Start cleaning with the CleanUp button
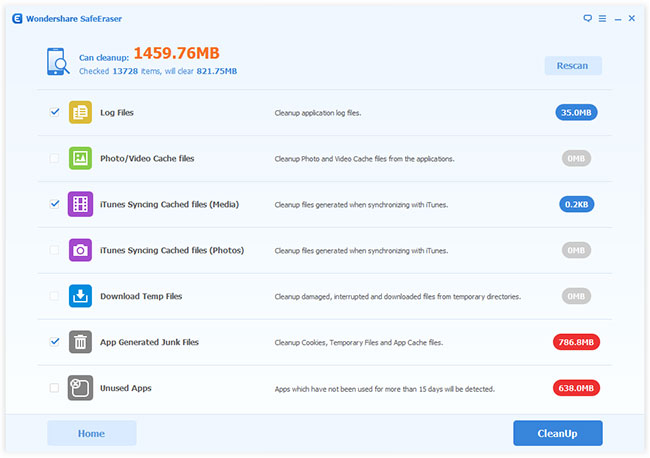The image size is (650, 458). 558,434
